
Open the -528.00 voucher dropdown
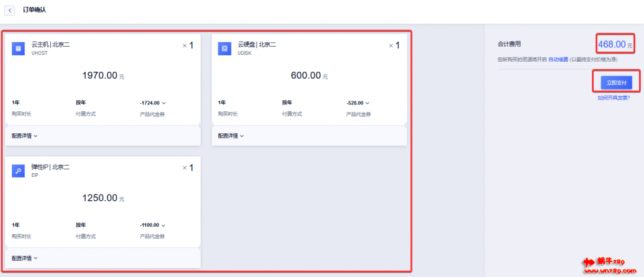358,103
